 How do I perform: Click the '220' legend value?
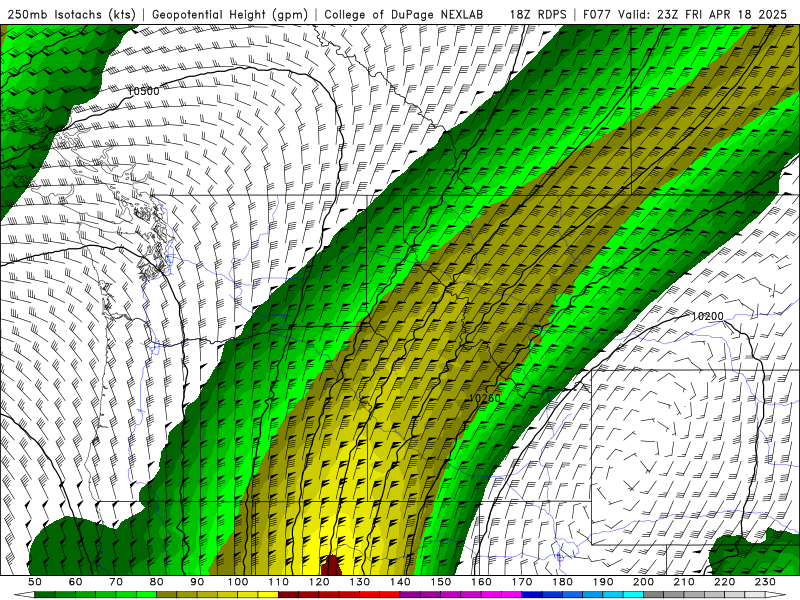coord(724,582)
